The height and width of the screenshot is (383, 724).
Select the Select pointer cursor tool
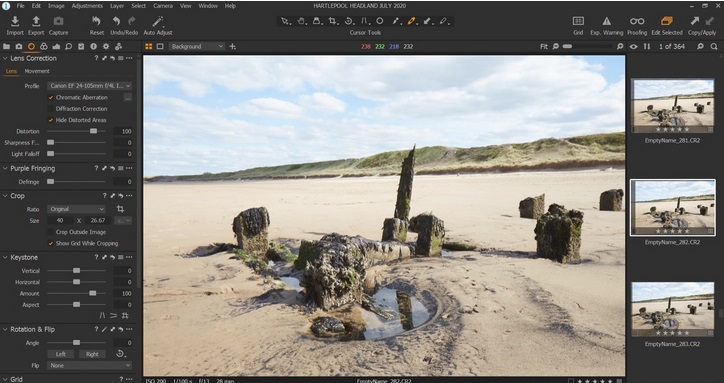click(x=285, y=21)
